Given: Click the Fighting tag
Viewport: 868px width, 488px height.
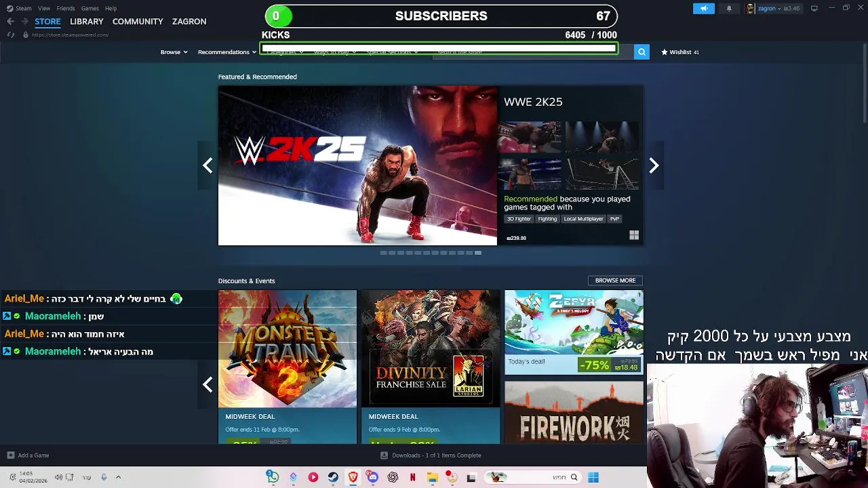Looking at the screenshot, I should [547, 219].
